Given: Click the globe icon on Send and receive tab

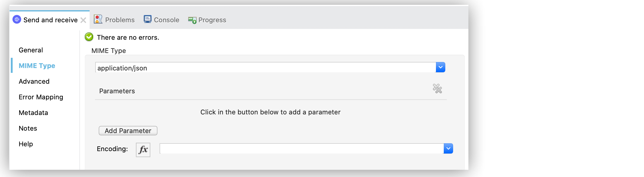Looking at the screenshot, I should pyautogui.click(x=17, y=20).
